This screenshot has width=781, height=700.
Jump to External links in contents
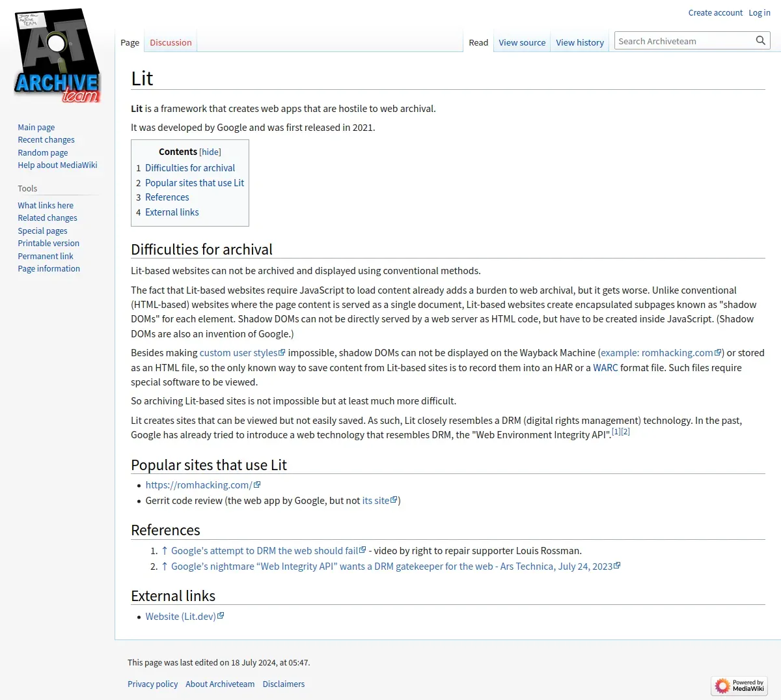172,212
